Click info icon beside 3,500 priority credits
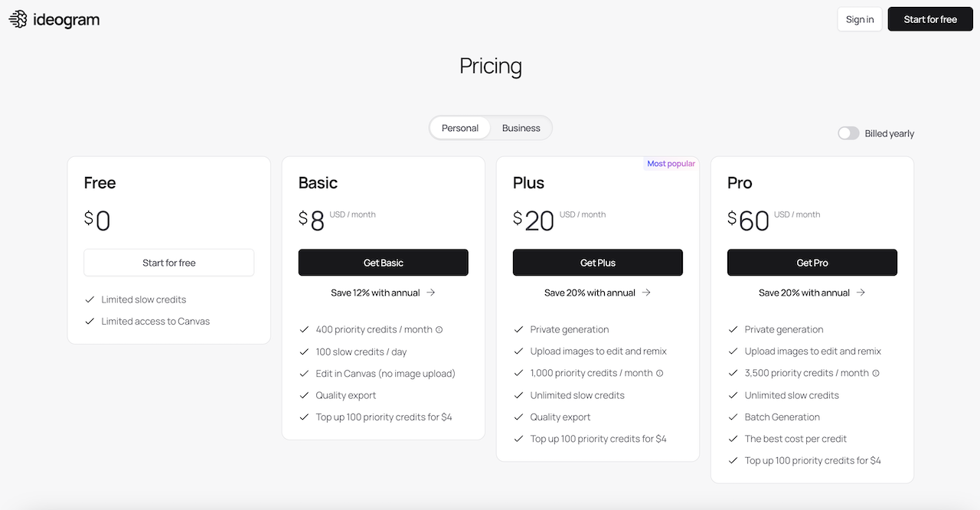 click(x=876, y=374)
